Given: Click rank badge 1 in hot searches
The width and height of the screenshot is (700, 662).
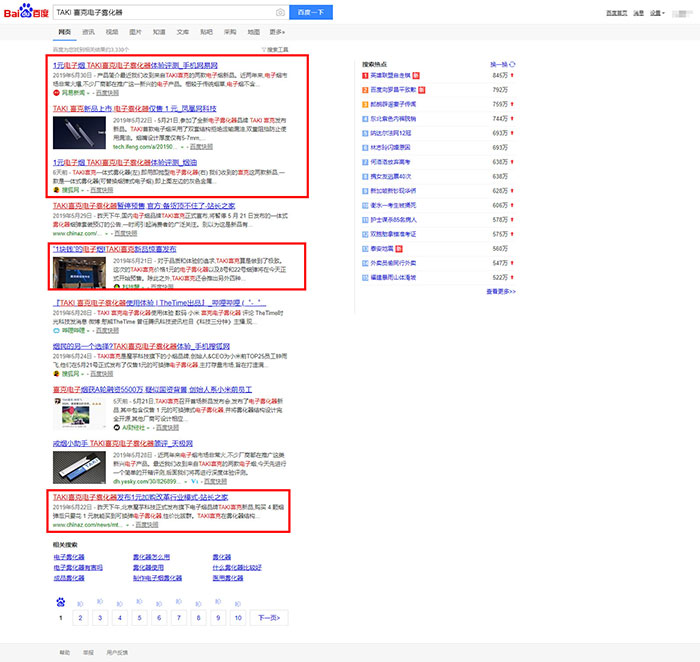Looking at the screenshot, I should coord(365,75).
